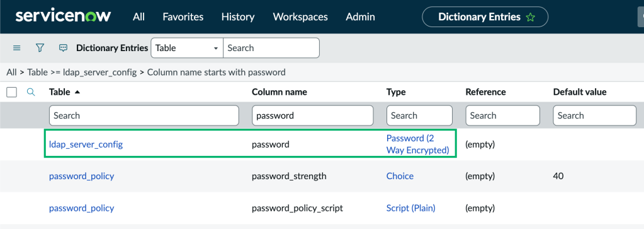Click the Reference column search field
The image size is (644, 229).
coord(503,115)
